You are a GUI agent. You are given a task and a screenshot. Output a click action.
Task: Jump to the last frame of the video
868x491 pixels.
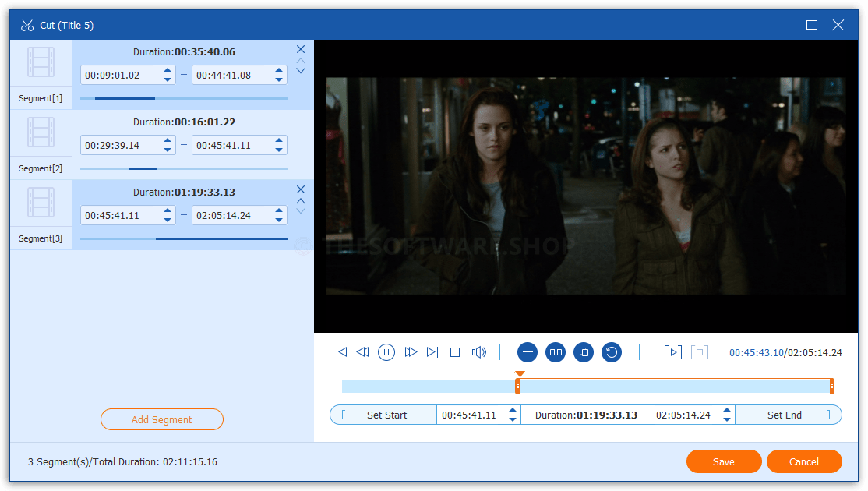(x=432, y=352)
